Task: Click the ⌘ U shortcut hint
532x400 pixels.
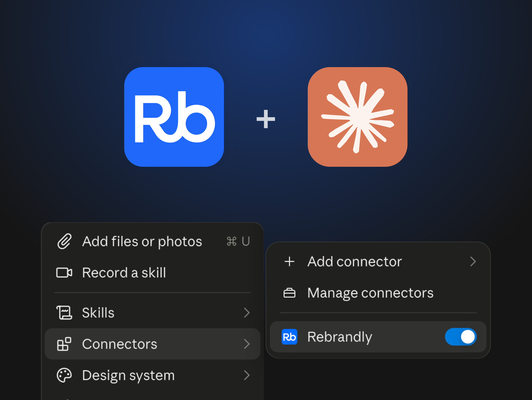Action: (238, 241)
